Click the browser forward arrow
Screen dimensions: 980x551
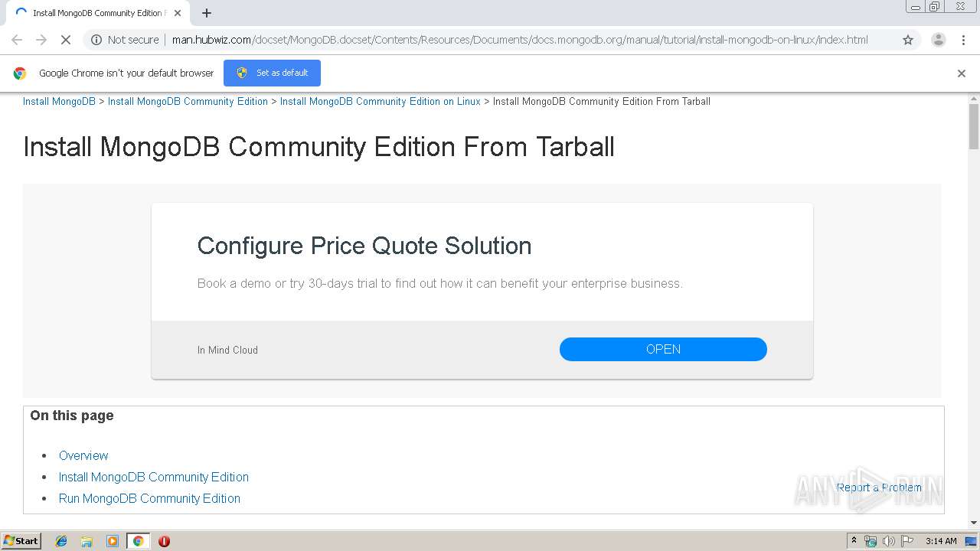41,40
